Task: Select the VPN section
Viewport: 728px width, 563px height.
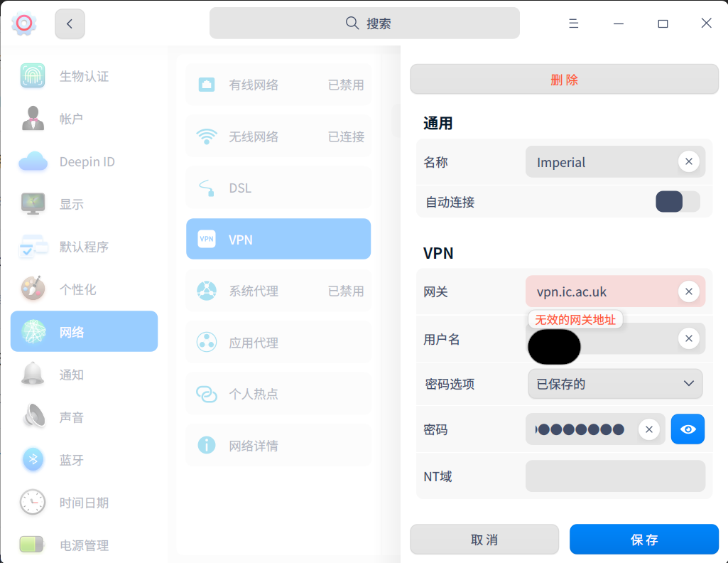Action: click(278, 240)
